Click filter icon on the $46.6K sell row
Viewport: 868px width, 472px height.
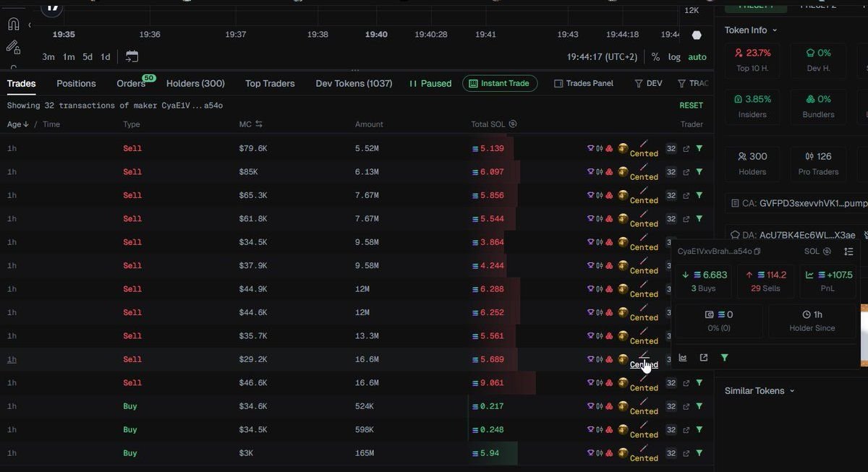pos(699,382)
